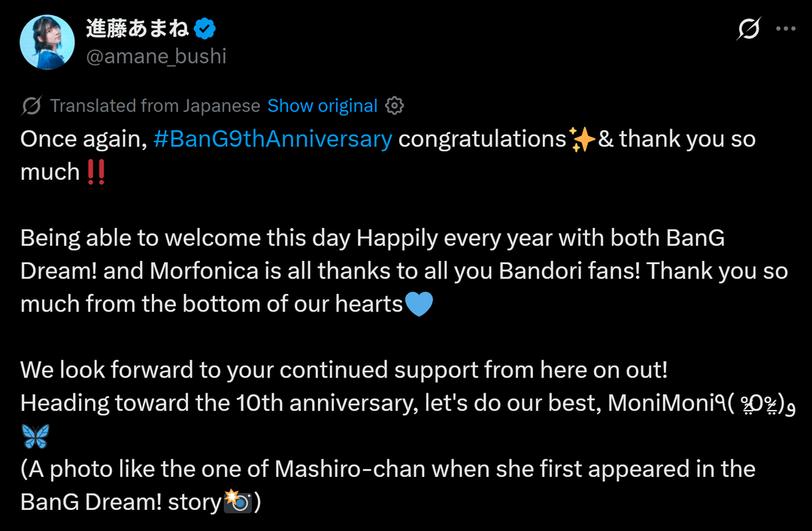Viewport: 812px width, 531px height.
Task: Click the translation icon beside "Translated from Japanese"
Action: click(x=32, y=106)
